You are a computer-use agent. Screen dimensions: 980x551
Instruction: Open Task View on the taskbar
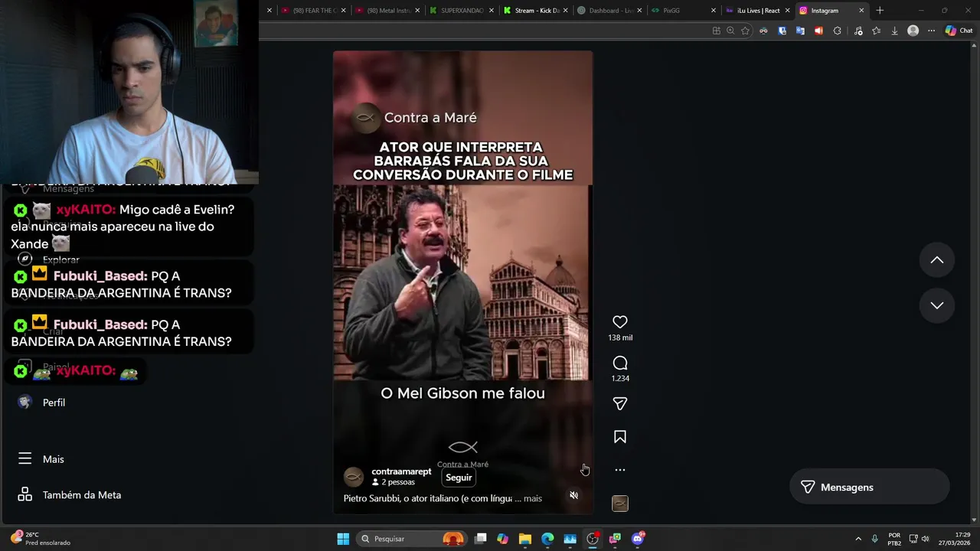point(481,539)
